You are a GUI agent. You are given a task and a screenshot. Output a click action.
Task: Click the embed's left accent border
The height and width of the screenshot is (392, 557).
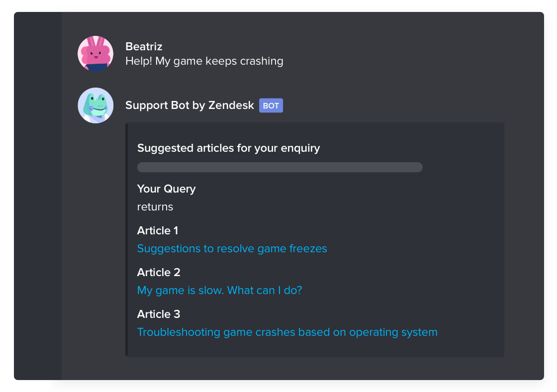point(126,240)
